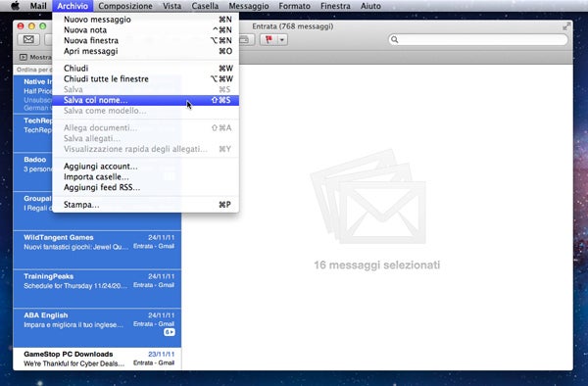588x386 pixels.
Task: Select the TrainingPeaks message
Action: (97, 289)
